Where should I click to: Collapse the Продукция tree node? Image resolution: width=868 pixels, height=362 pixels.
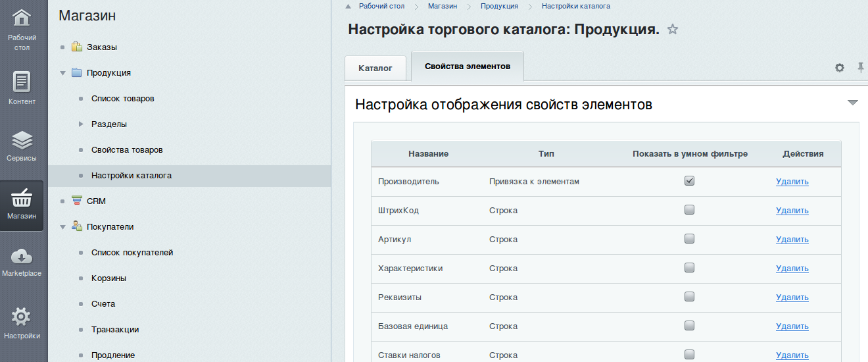click(62, 73)
